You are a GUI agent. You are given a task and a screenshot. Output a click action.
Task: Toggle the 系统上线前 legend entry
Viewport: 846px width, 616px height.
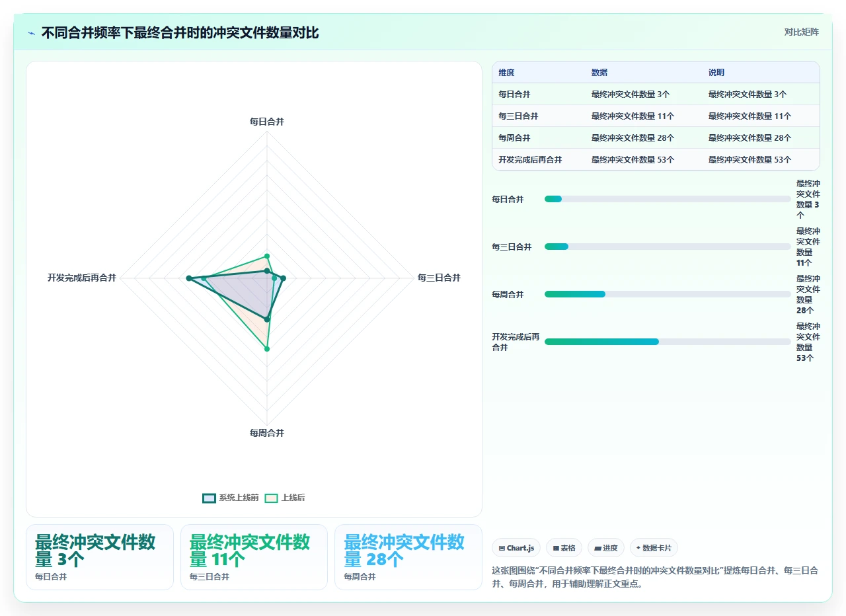231,498
